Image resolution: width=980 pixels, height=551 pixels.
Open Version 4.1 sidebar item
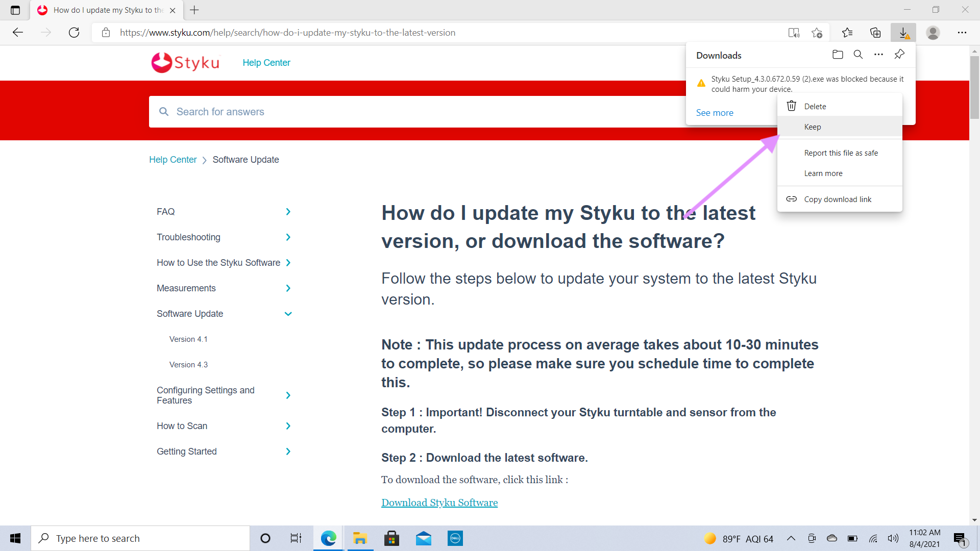[x=188, y=339]
